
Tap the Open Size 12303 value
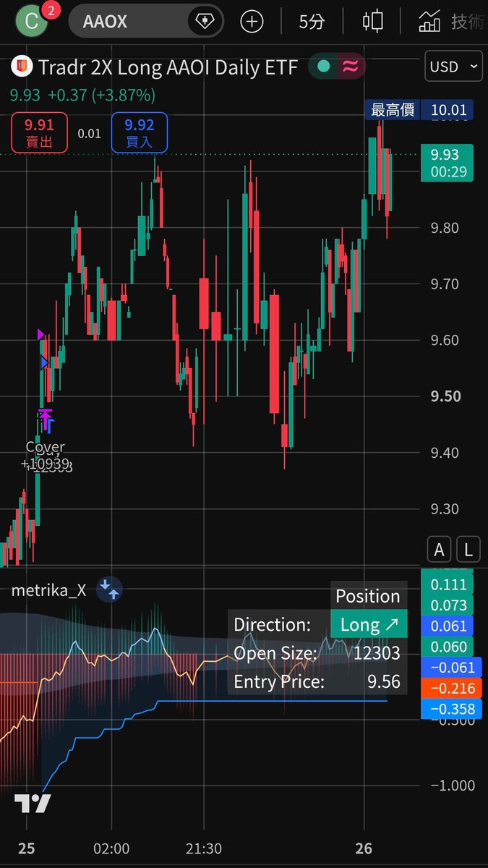pos(377,653)
